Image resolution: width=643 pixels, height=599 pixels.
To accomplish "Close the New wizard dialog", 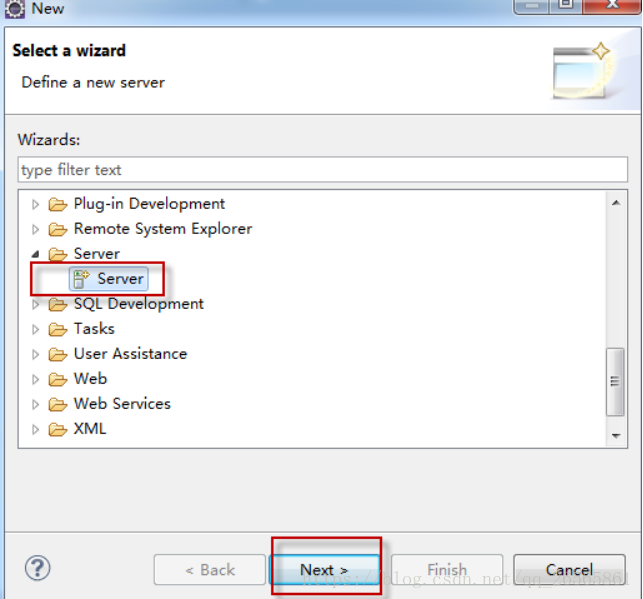I will (x=612, y=6).
